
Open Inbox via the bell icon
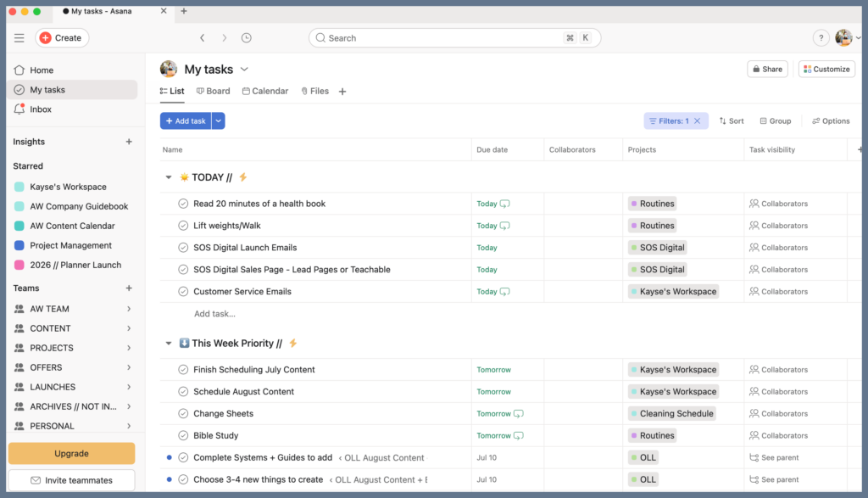point(19,109)
